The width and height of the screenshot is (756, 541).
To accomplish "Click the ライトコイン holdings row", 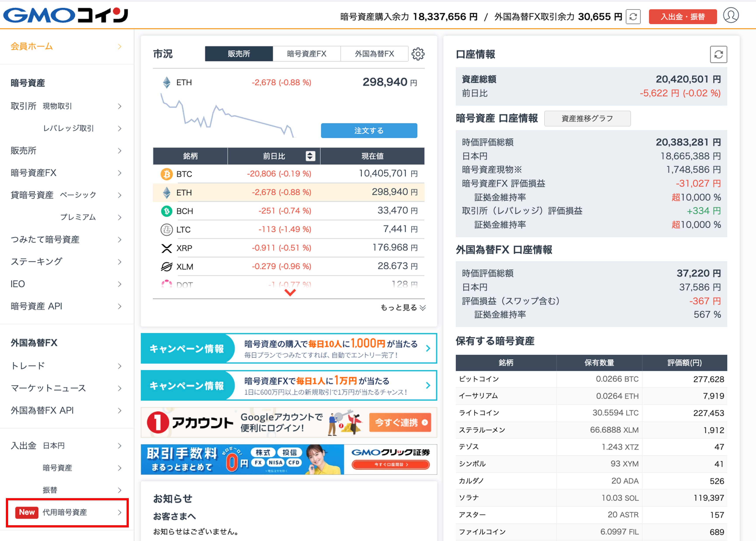I will tap(591, 413).
